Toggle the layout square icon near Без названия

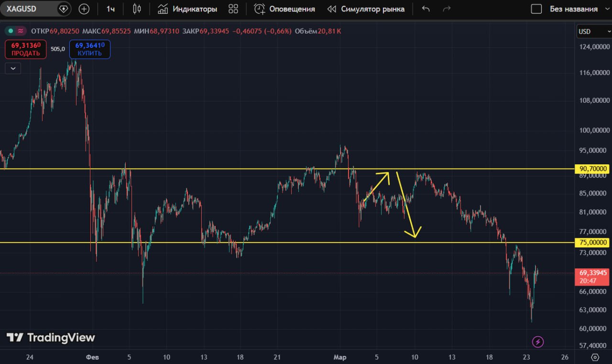(x=536, y=9)
